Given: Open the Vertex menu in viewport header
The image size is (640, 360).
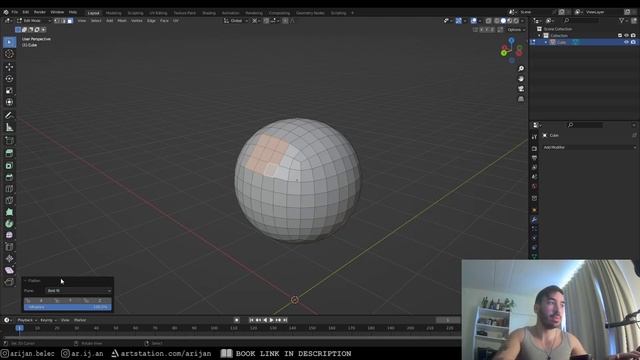Looking at the screenshot, I should click(x=137, y=21).
